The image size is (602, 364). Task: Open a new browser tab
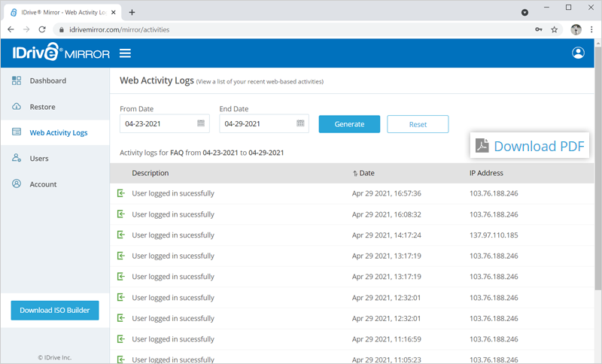coord(132,12)
